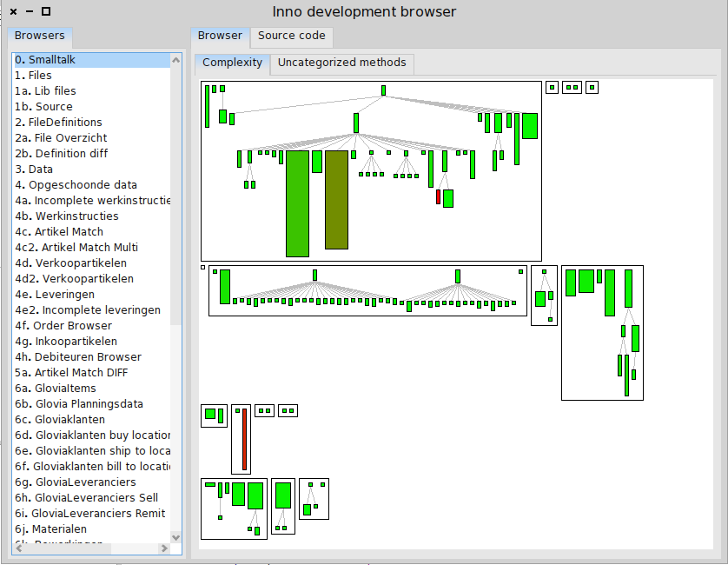Click the small dark red node in tree
This screenshot has height=565, width=728.
click(438, 197)
